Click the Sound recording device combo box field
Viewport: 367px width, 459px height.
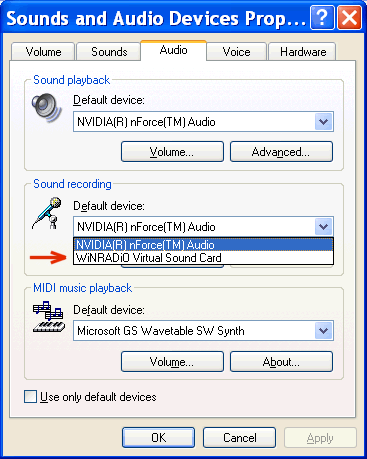pyautogui.click(x=203, y=227)
